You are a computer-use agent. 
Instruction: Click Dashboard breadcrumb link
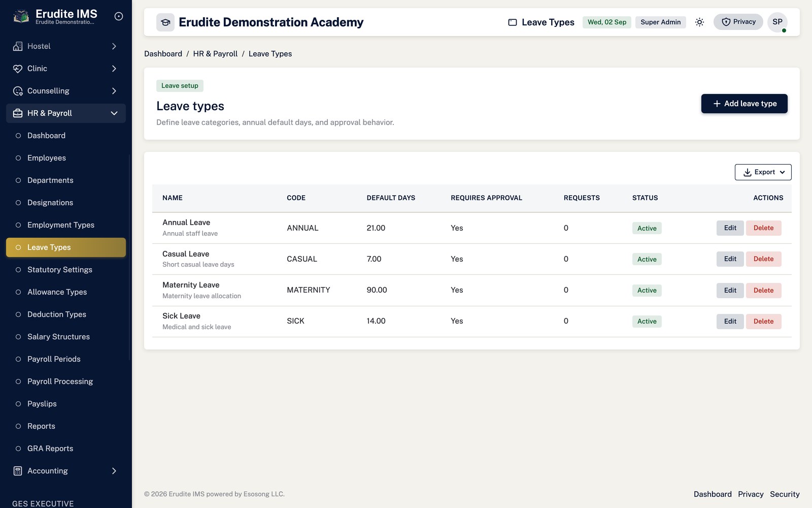click(163, 54)
